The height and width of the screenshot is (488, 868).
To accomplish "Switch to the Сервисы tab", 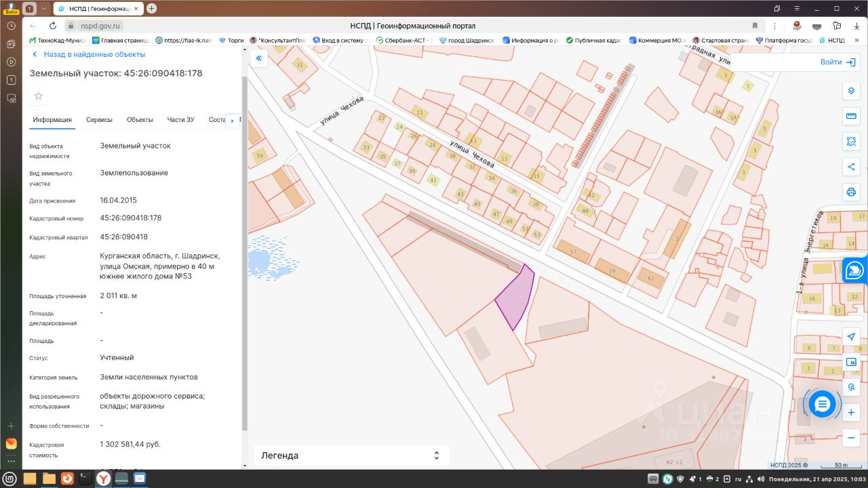I will click(99, 120).
